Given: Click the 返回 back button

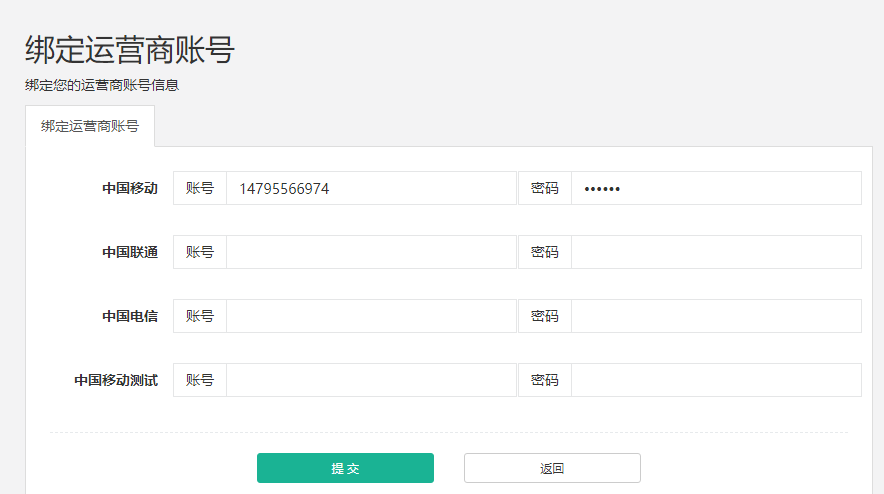Looking at the screenshot, I should tap(552, 468).
